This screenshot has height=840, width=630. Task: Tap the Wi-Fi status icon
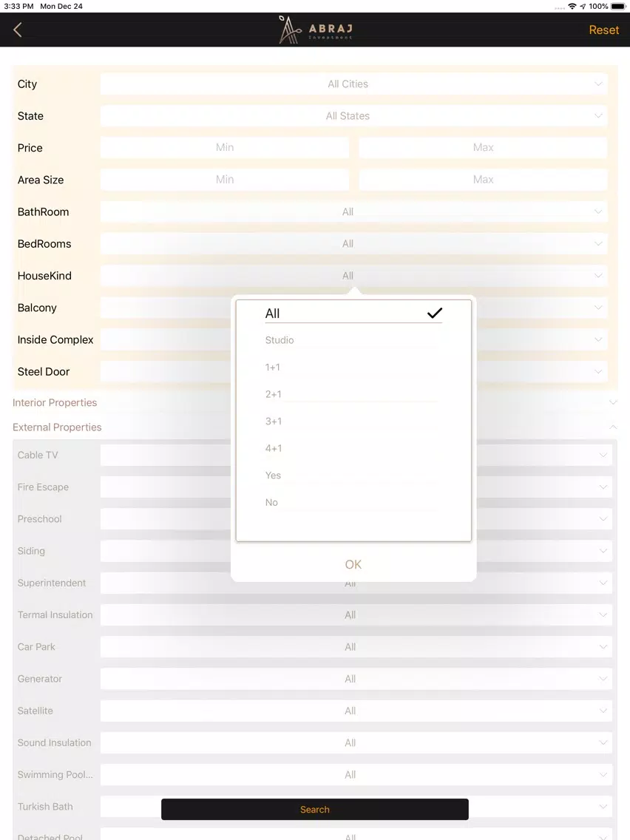click(572, 7)
